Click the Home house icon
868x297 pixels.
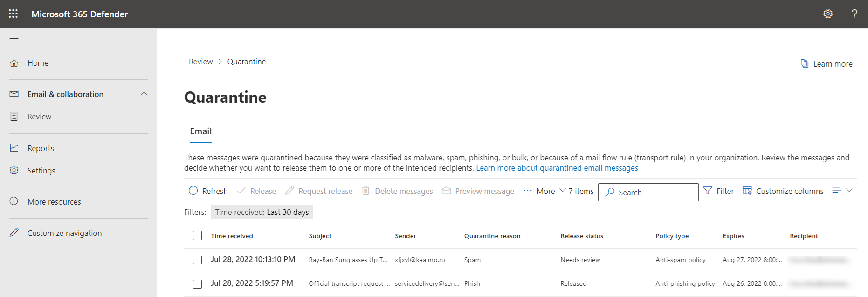14,63
